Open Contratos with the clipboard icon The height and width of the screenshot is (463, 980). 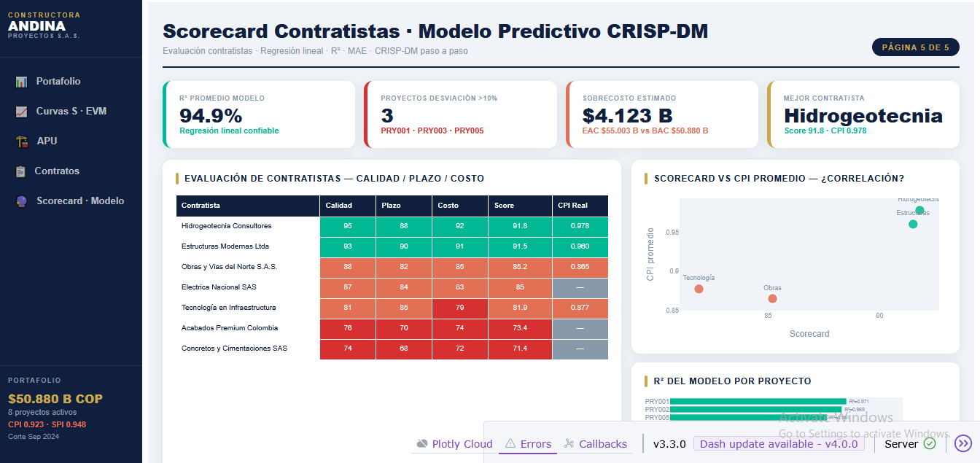pyautogui.click(x=23, y=171)
